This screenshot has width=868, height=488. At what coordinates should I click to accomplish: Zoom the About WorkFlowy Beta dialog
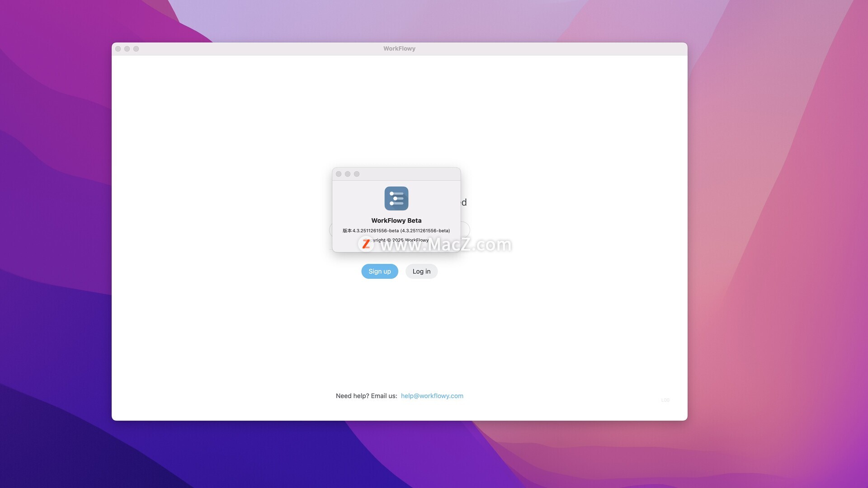pos(357,174)
